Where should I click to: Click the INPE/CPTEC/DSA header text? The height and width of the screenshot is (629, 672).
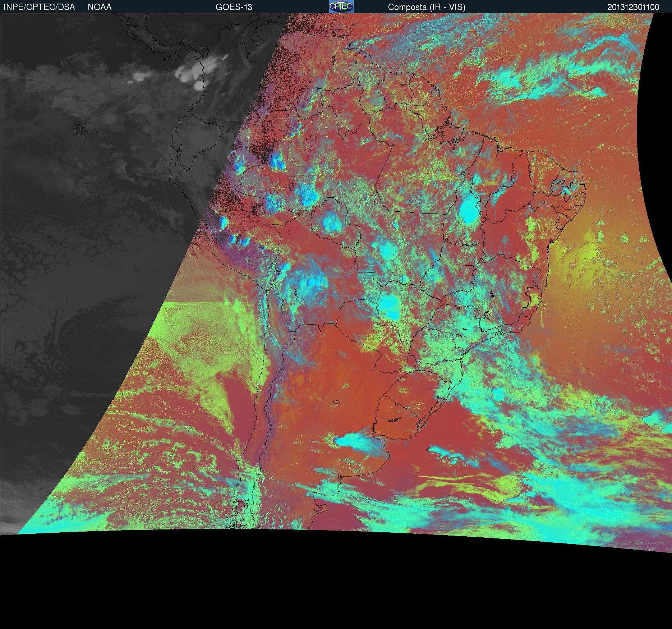click(39, 7)
